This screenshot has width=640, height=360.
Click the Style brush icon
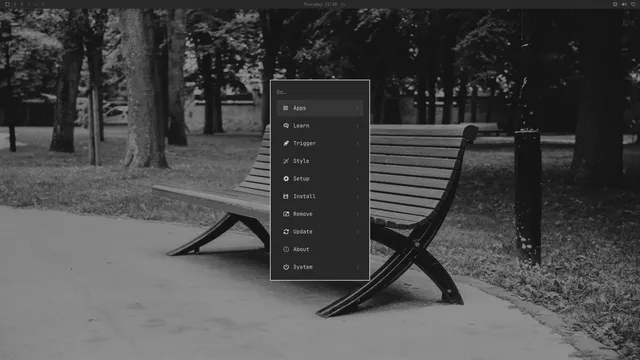286,161
